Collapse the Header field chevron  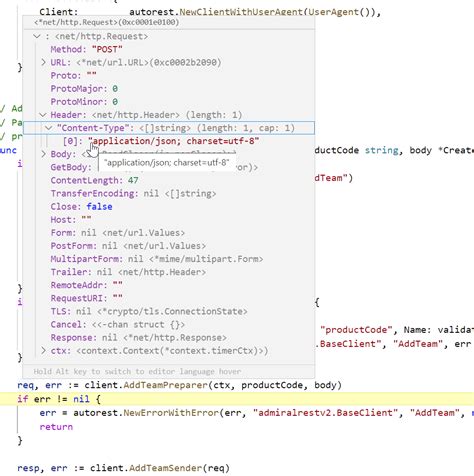43,115
